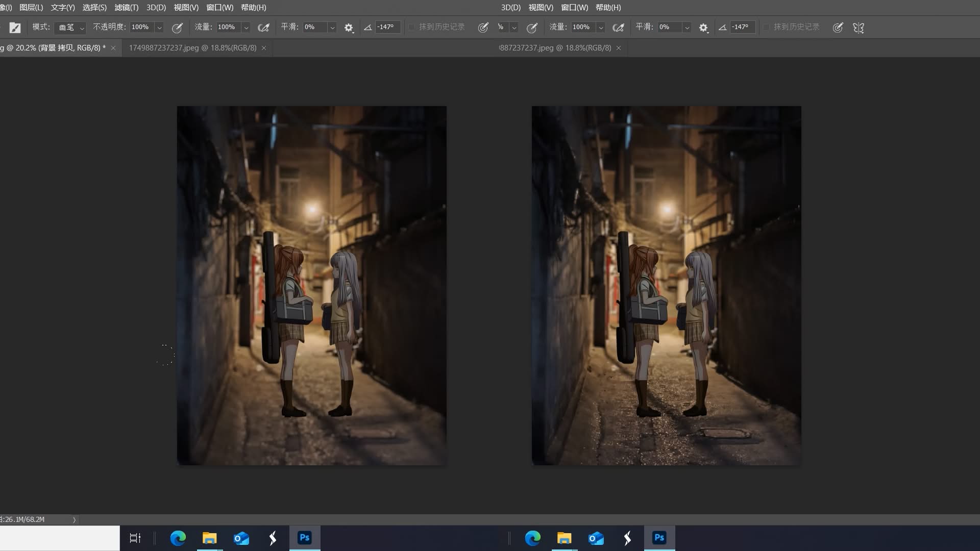Open Outlook from left taskbar
980x551 pixels.
[241, 538]
